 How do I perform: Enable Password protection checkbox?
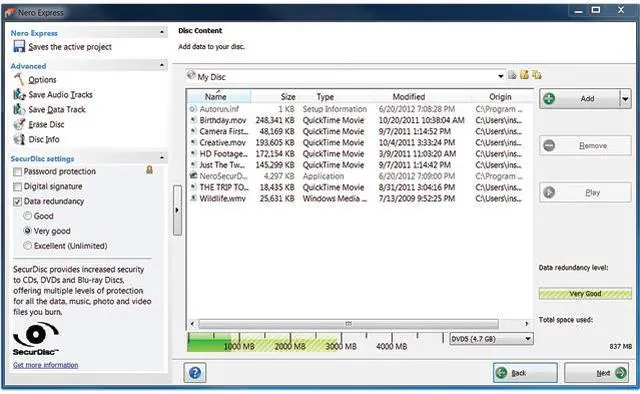18,172
